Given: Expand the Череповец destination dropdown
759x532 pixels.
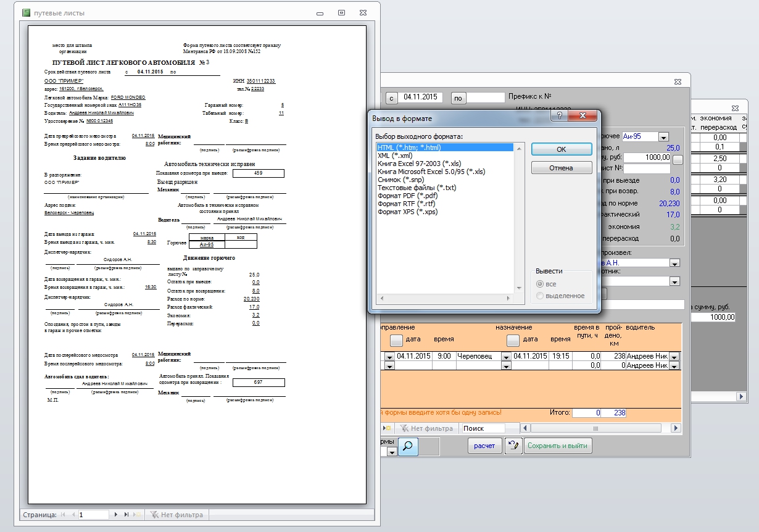Looking at the screenshot, I should 506,357.
